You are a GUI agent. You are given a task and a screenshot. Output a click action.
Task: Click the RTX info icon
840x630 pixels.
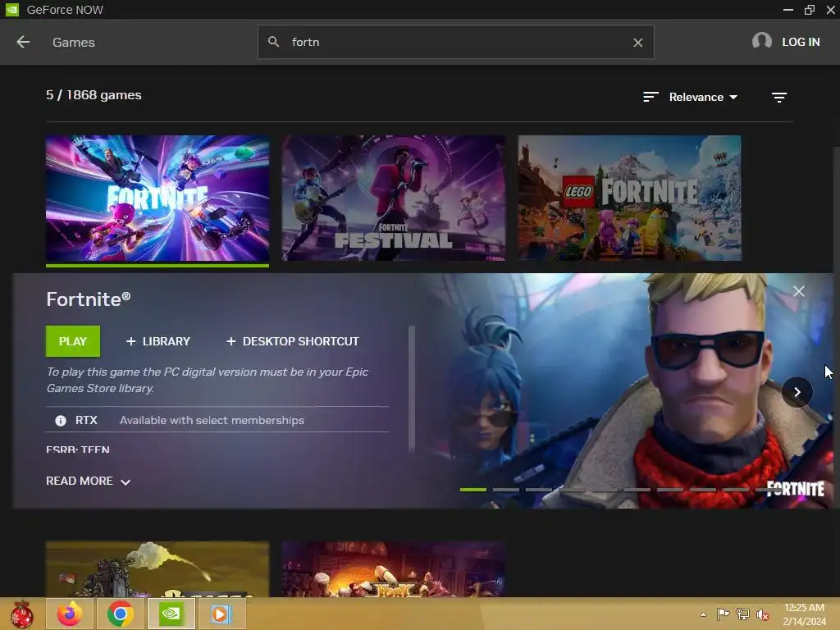[x=61, y=421]
